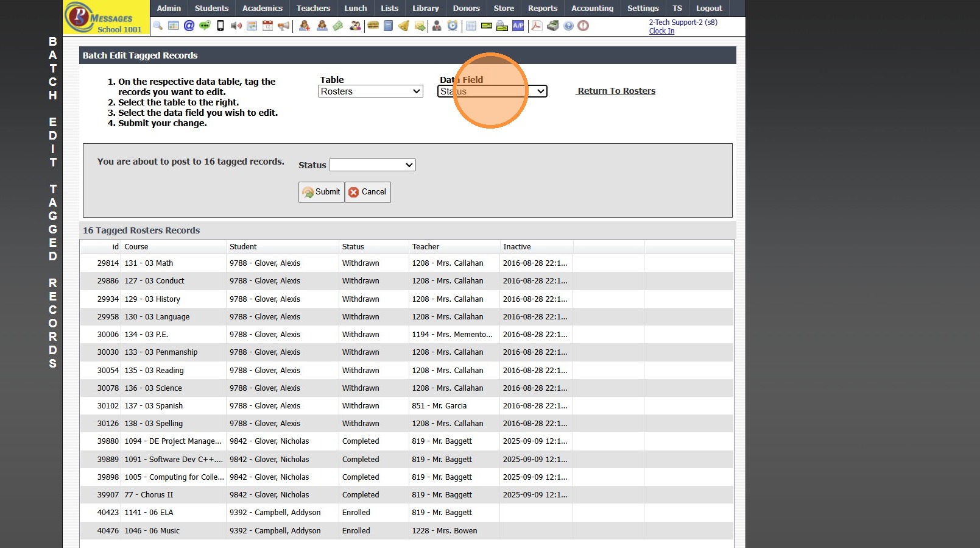The height and width of the screenshot is (548, 980).
Task: Click the printer with check icon
Action: 502,26
